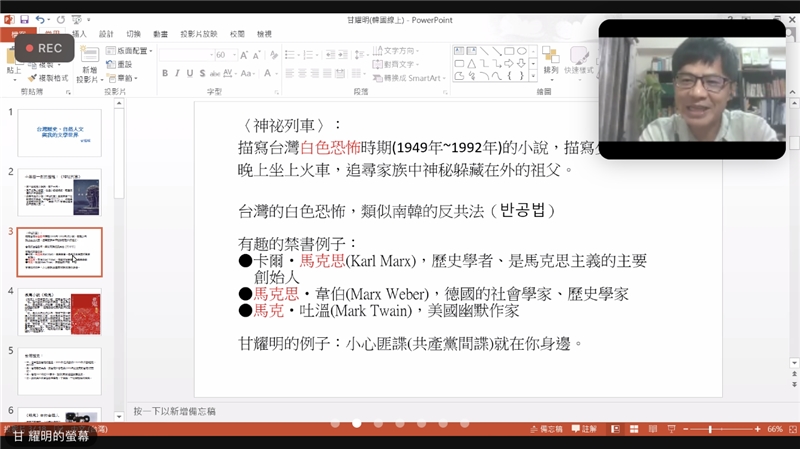This screenshot has height=449, width=800.
Task: Open the 設計 ribbon tab
Action: (x=106, y=34)
